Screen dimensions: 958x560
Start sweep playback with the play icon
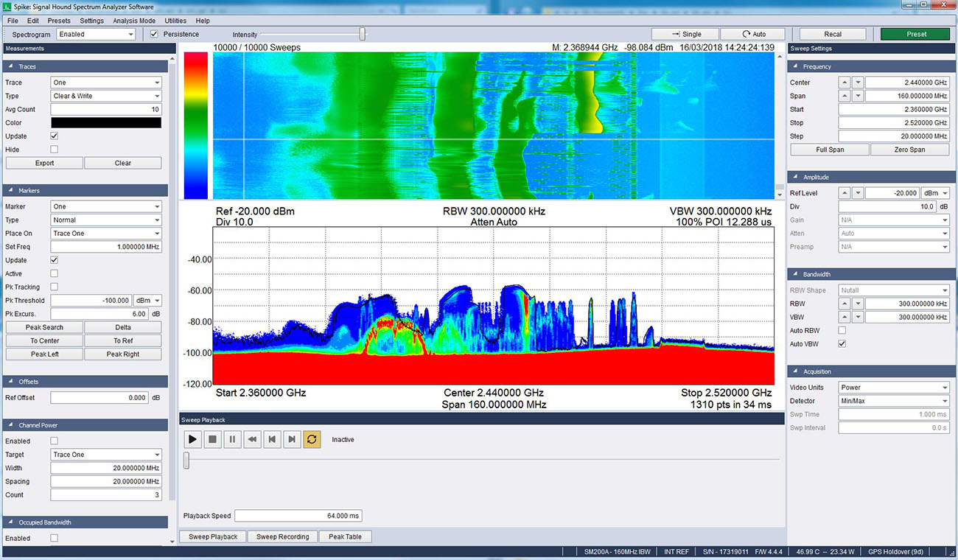192,438
